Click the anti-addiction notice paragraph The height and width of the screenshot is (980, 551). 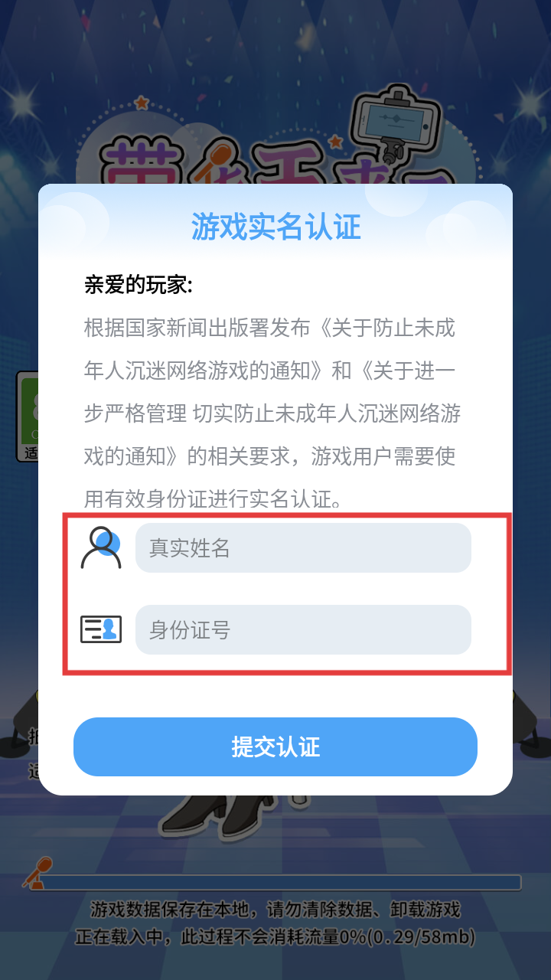pos(272,414)
